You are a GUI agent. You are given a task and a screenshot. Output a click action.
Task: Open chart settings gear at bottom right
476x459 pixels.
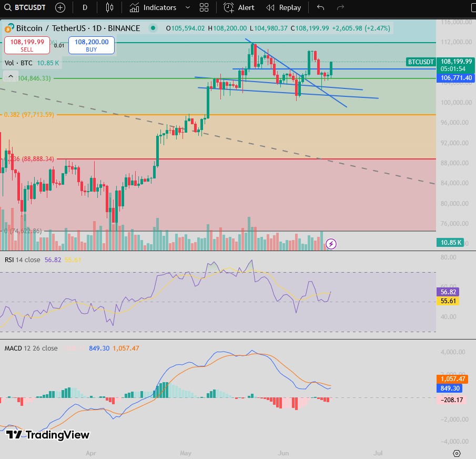[x=457, y=454]
